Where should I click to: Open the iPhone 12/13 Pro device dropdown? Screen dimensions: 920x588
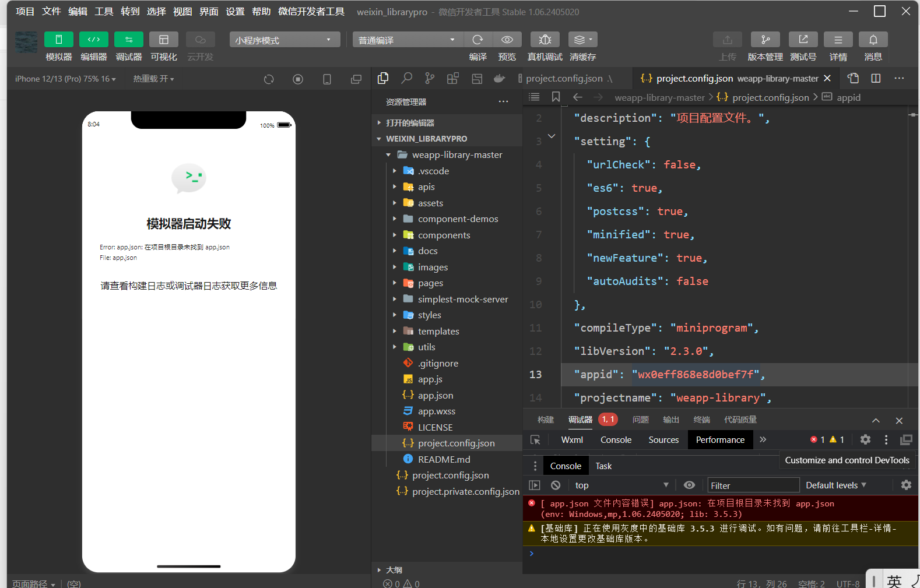(x=65, y=79)
